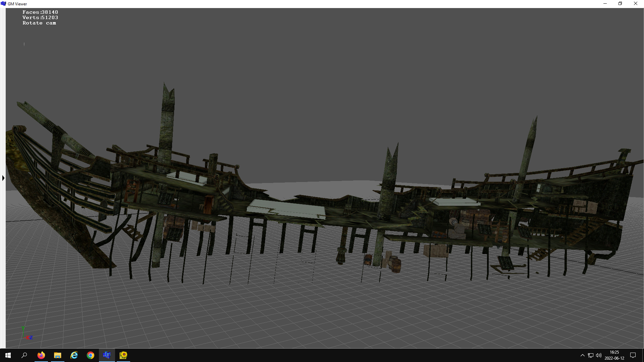The image size is (644, 362).
Task: Launch Firefox from the taskbar
Action: [41, 355]
